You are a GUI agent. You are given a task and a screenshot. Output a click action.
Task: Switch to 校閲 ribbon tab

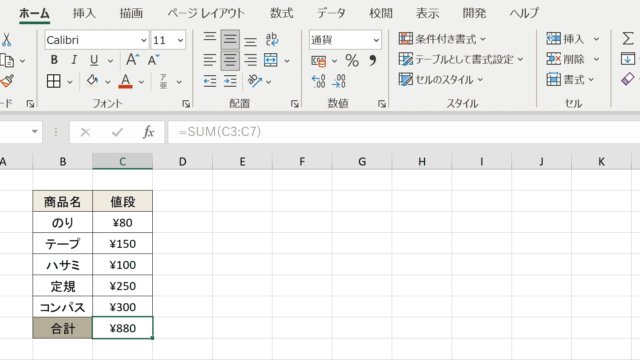click(381, 13)
